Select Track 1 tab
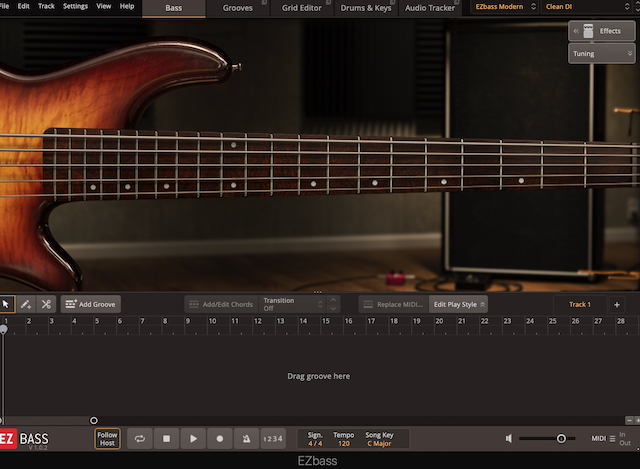640x469 pixels. pyautogui.click(x=580, y=305)
